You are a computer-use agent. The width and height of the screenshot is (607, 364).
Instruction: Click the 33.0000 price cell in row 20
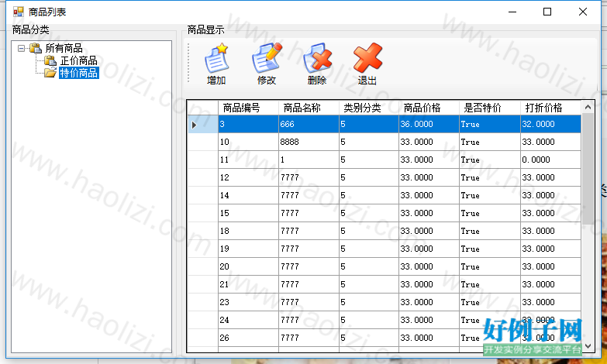(429, 266)
